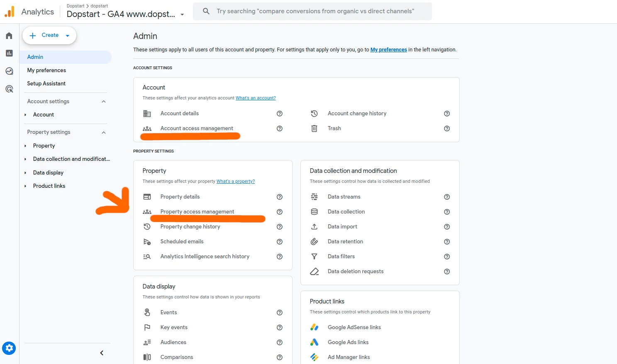Open the Create dropdown button
Screen dimensions: 617x364
tap(49, 35)
